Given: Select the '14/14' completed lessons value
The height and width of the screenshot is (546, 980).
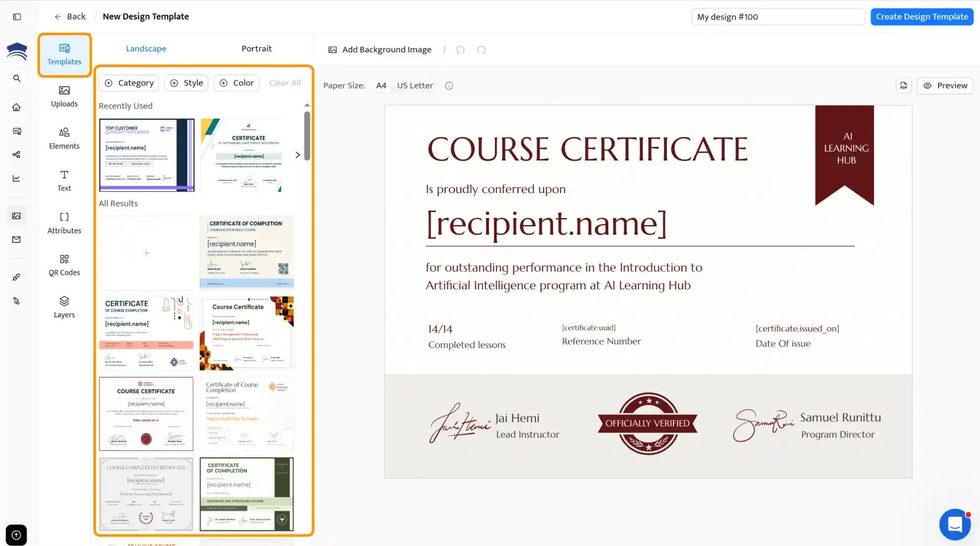Looking at the screenshot, I should [x=440, y=329].
